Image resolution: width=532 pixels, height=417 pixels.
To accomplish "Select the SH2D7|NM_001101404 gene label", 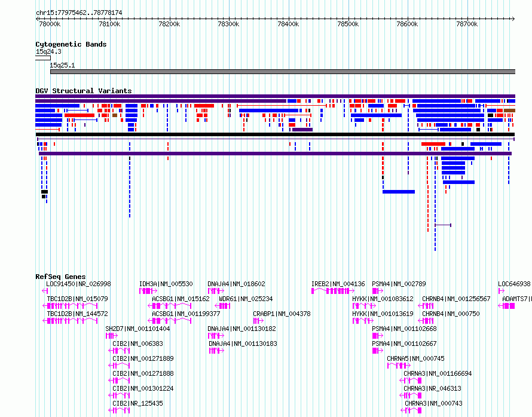I will [137, 329].
